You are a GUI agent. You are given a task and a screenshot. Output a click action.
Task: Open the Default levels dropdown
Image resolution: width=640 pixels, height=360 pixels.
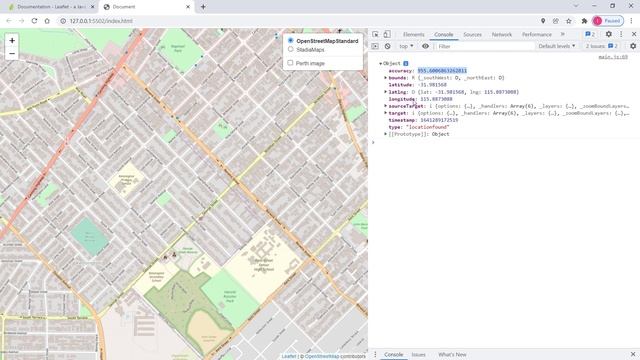point(557,46)
